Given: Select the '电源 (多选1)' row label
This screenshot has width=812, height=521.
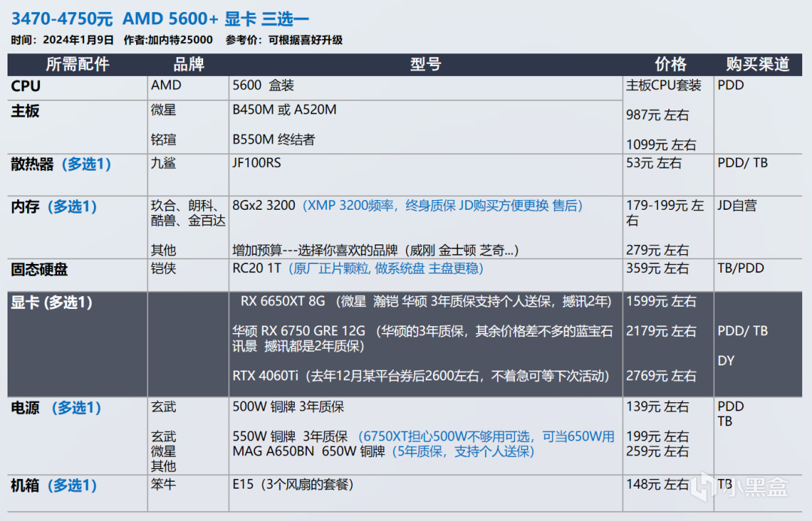Looking at the screenshot, I should coord(56,407).
